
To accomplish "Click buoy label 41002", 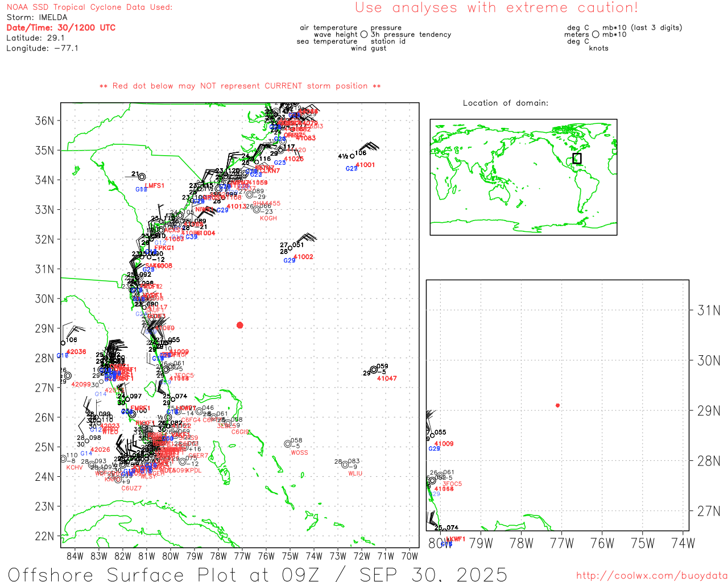I will point(304,257).
